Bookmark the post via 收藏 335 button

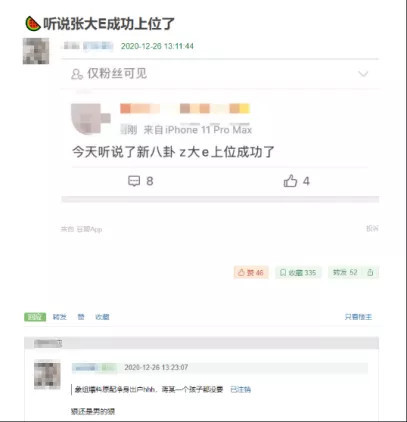pos(298,272)
